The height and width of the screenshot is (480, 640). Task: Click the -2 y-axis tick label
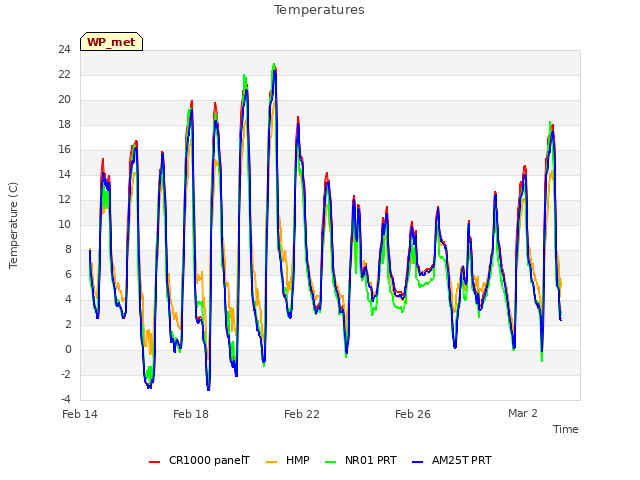66,374
